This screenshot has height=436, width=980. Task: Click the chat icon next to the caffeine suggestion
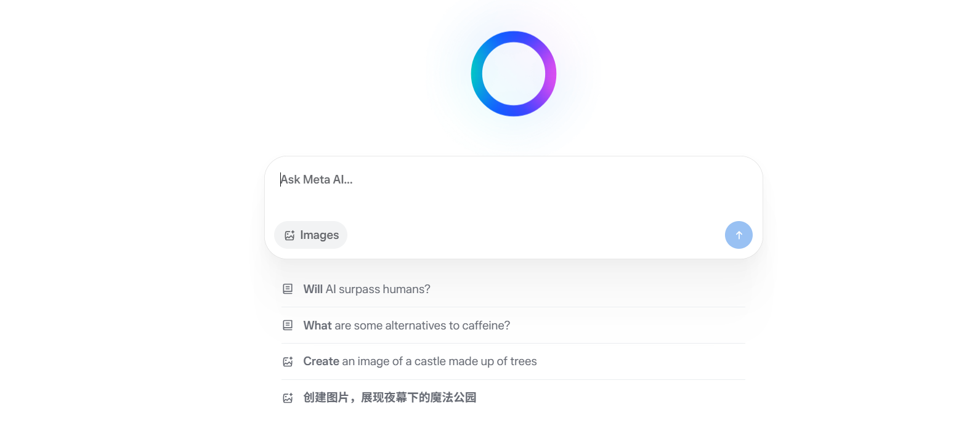click(288, 325)
